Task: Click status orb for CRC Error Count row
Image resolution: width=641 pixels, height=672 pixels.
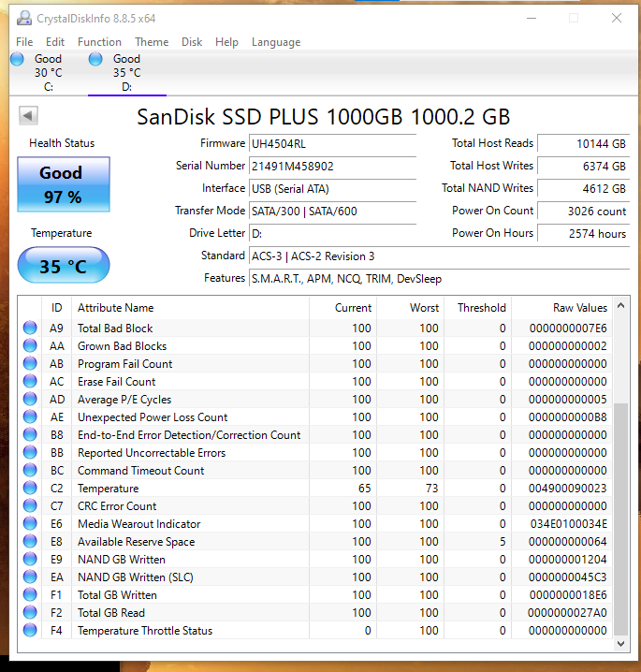Action: click(x=30, y=505)
